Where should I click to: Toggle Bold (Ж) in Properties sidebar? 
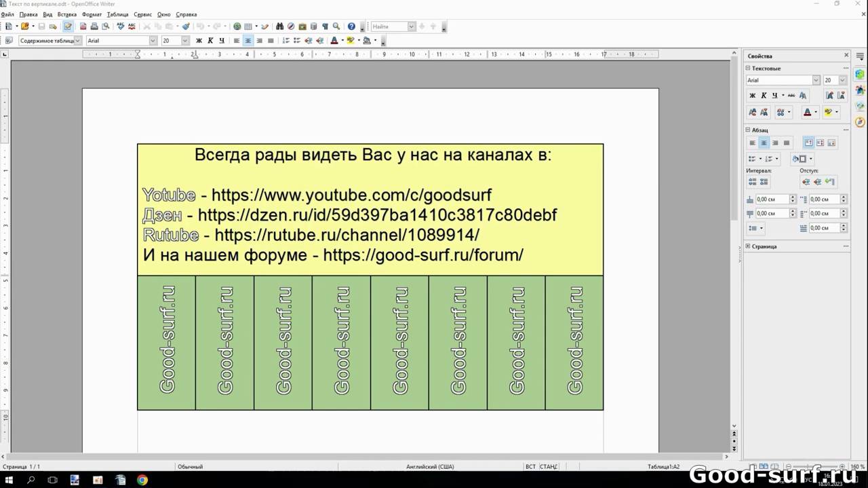(752, 95)
